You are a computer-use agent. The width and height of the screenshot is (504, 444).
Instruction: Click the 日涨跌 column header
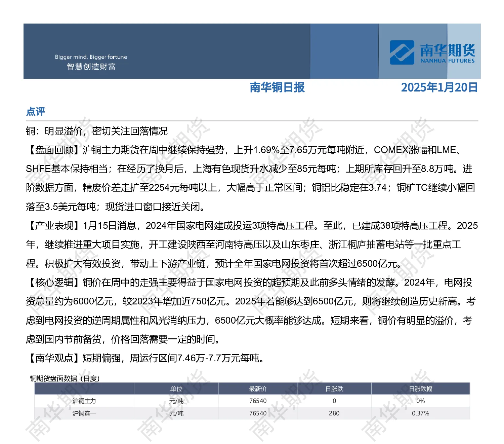pos(334,389)
